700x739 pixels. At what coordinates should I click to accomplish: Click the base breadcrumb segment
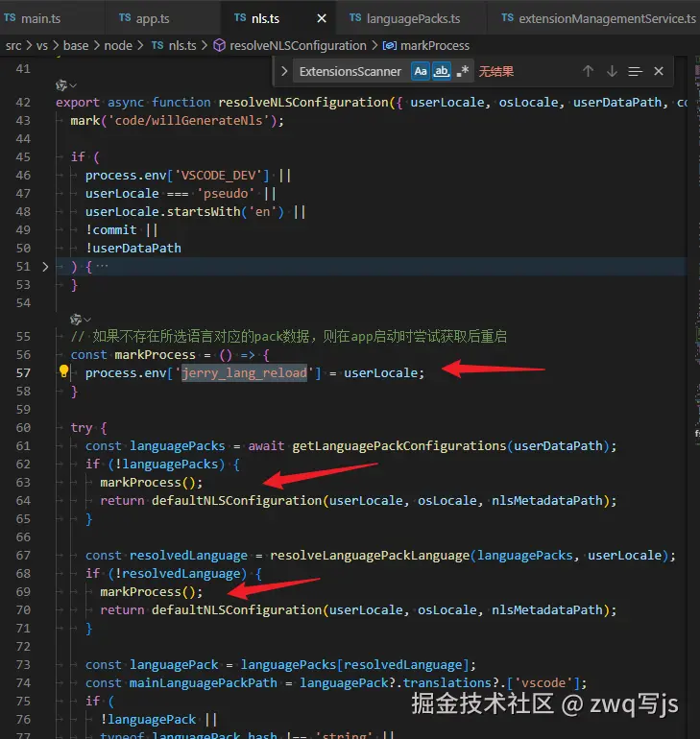pos(76,46)
